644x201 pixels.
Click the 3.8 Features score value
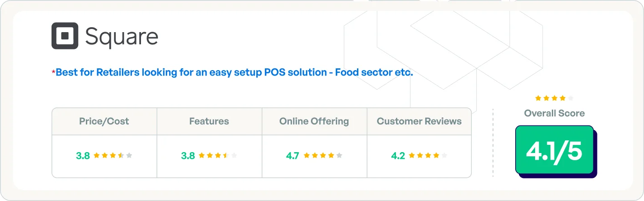[x=188, y=156]
